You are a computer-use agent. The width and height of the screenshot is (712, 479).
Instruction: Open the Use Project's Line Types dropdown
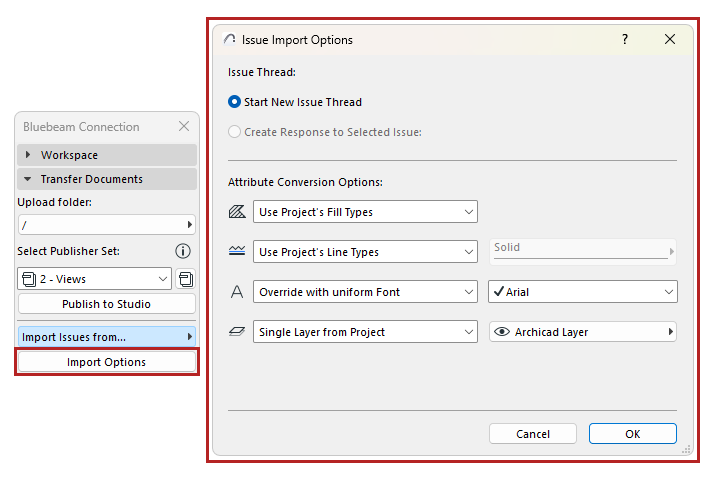[x=365, y=252]
